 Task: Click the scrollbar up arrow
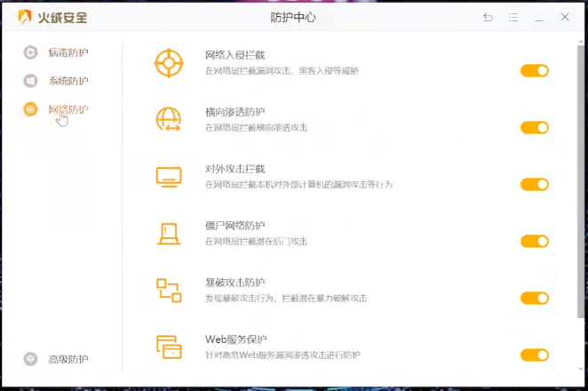pyautogui.click(x=581, y=42)
